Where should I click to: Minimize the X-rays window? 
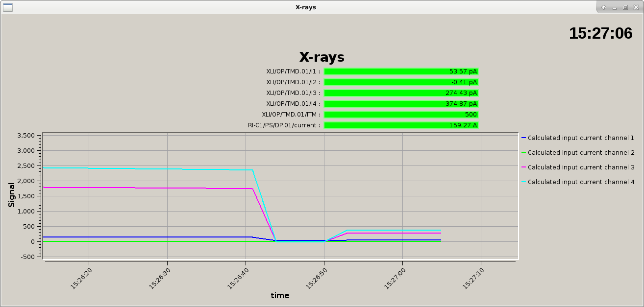coord(615,7)
